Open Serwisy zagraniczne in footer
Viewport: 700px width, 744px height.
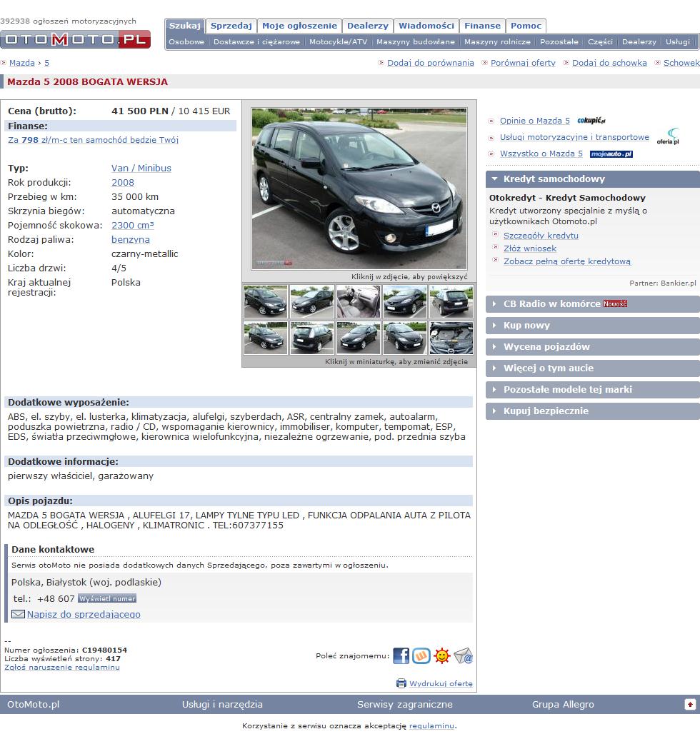[405, 704]
